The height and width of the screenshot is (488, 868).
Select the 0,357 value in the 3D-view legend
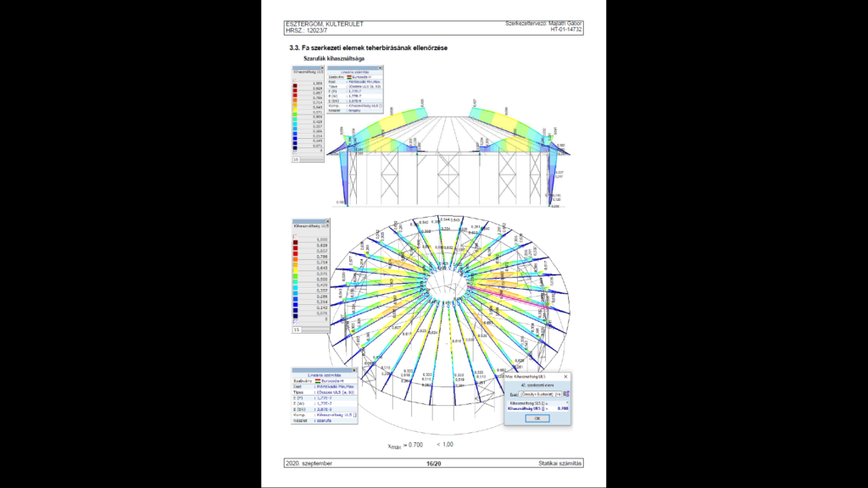click(321, 291)
